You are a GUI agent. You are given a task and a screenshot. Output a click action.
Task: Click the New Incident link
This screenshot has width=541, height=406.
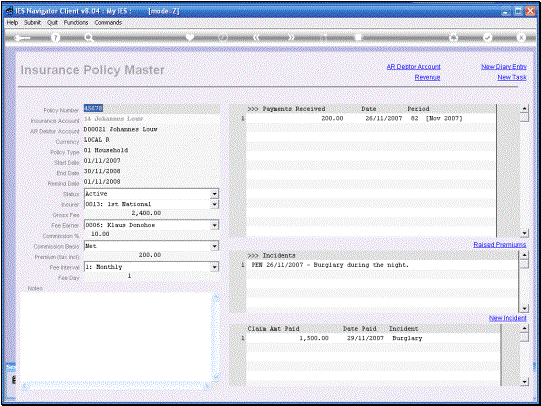click(508, 318)
